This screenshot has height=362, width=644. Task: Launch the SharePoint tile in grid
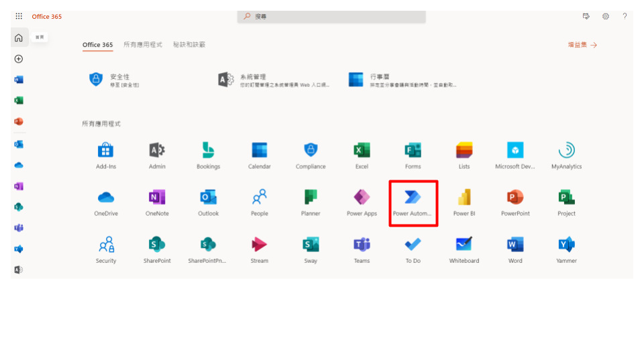[x=157, y=250]
